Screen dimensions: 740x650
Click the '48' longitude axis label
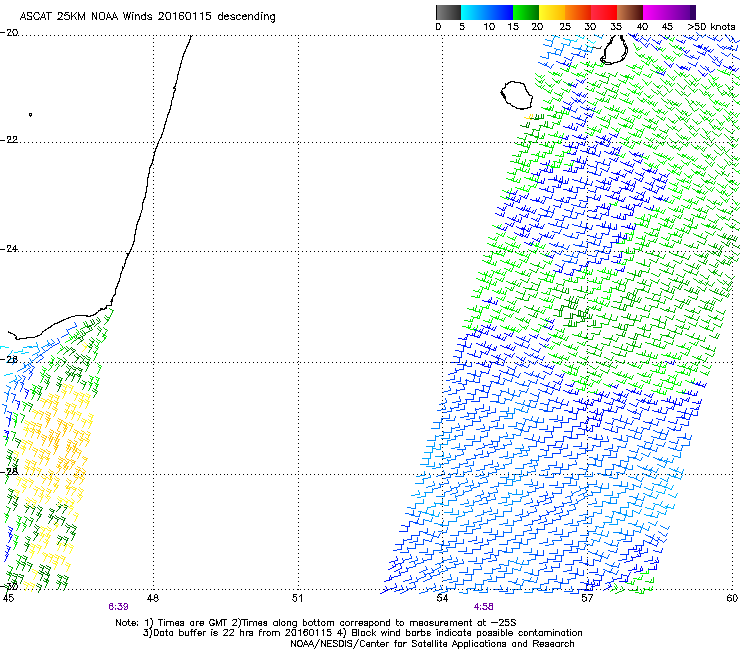tap(153, 598)
